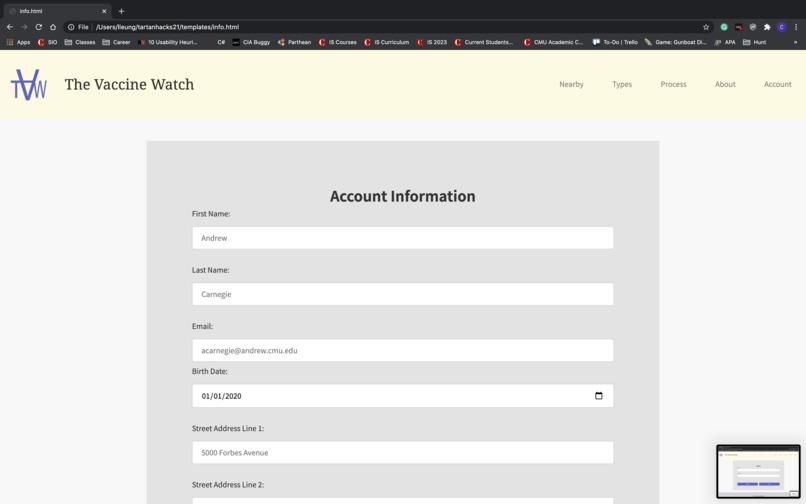The image size is (806, 504).
Task: Open the Parthean bookmark
Action: click(294, 42)
